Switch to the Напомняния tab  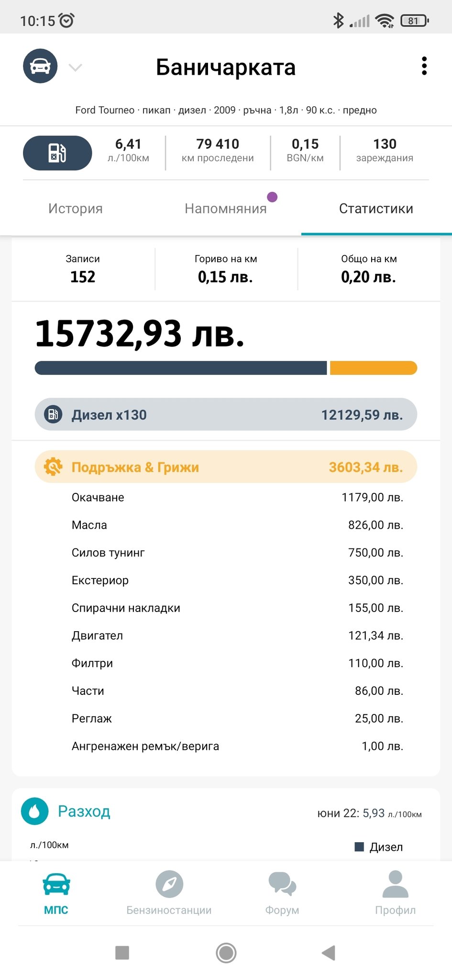[226, 209]
